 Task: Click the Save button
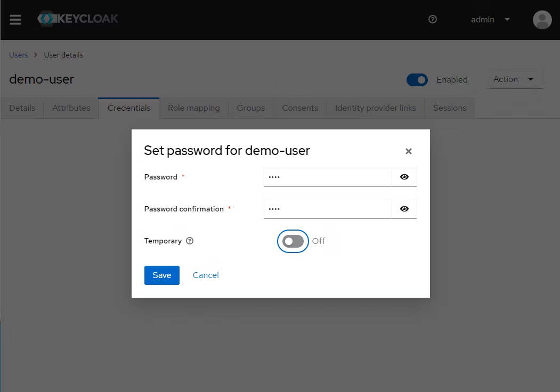(161, 275)
